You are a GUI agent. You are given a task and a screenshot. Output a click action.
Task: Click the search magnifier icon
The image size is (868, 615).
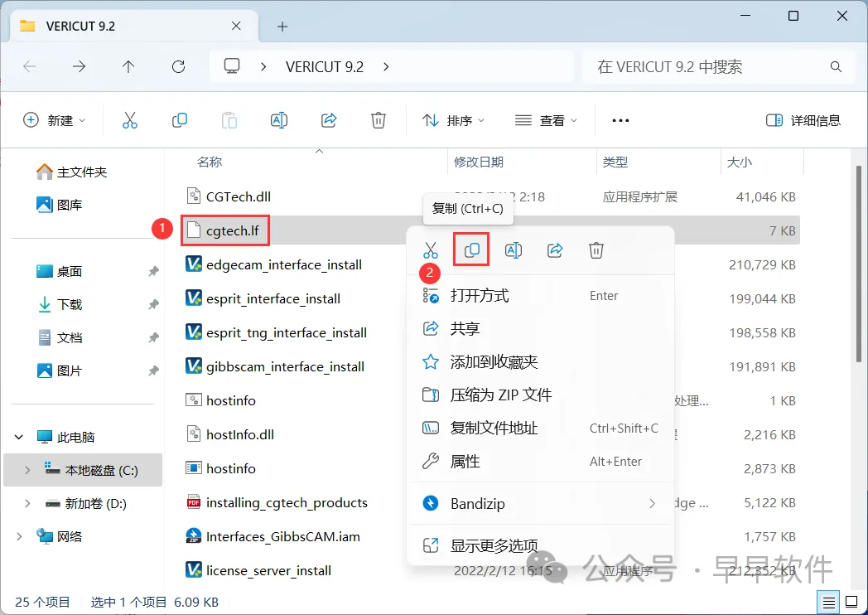(836, 67)
